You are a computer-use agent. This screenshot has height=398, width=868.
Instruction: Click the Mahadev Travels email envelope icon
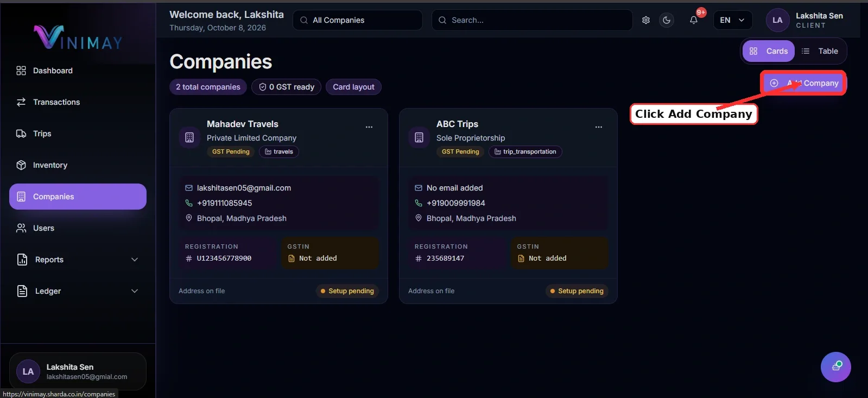click(x=189, y=188)
